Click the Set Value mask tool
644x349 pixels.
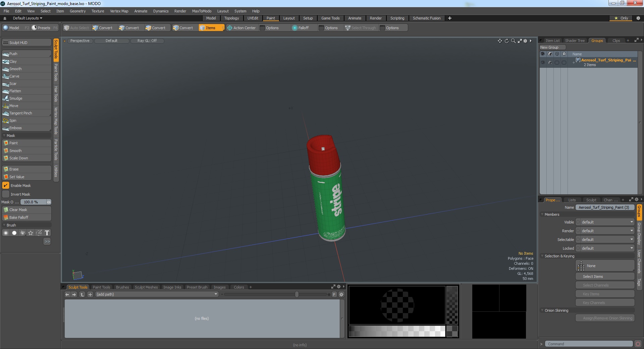(x=26, y=177)
